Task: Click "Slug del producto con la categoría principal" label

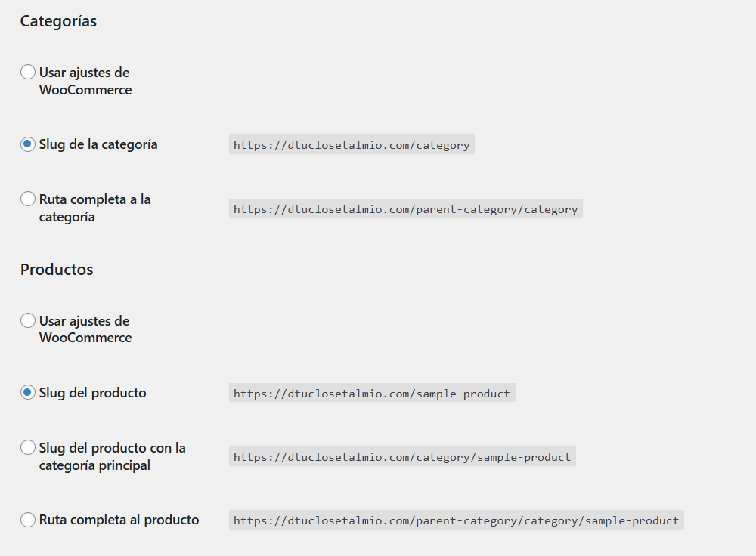Action: point(112,456)
